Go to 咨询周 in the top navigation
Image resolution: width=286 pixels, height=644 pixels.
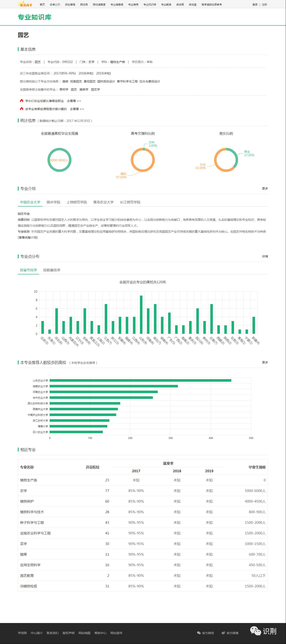[180, 4]
